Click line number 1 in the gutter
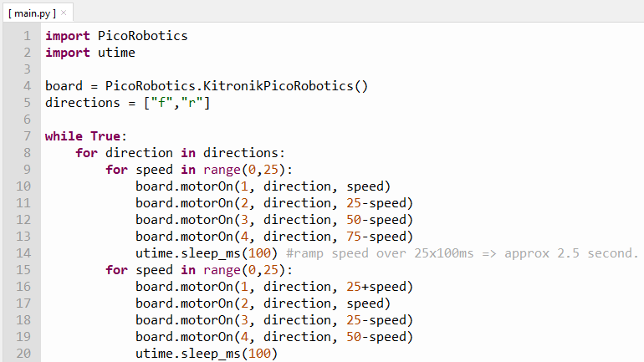Screen dimensions: 644x362 click(27, 36)
